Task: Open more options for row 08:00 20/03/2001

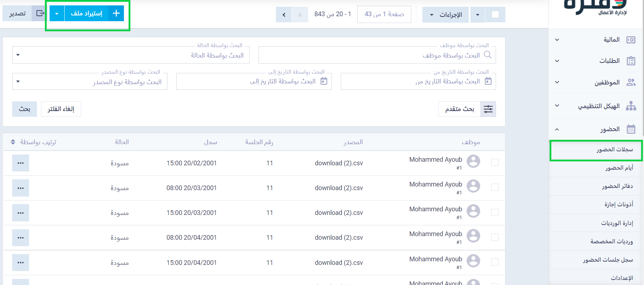Action: click(x=20, y=188)
